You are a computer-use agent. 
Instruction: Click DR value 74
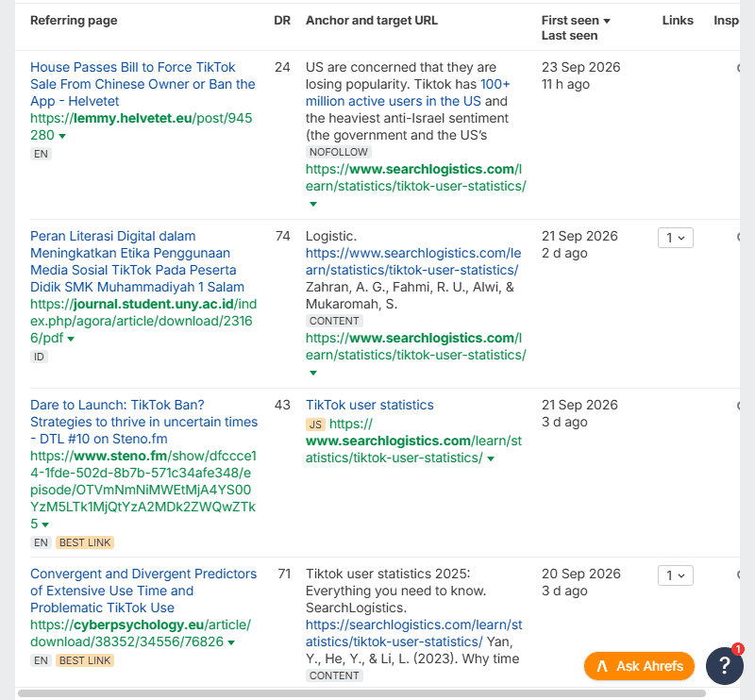282,236
